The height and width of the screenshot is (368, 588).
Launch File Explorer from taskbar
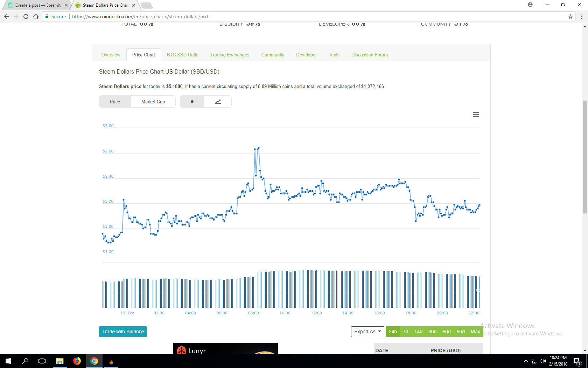pyautogui.click(x=60, y=361)
